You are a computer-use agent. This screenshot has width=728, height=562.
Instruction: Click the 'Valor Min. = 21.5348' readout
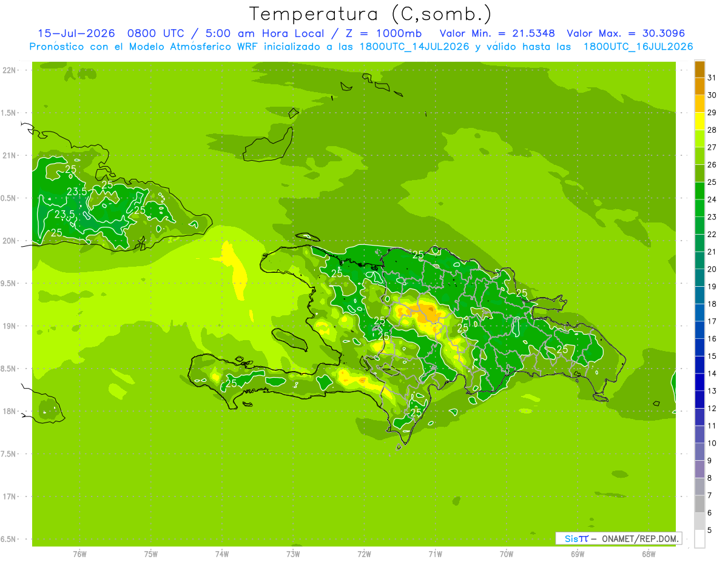497,33
